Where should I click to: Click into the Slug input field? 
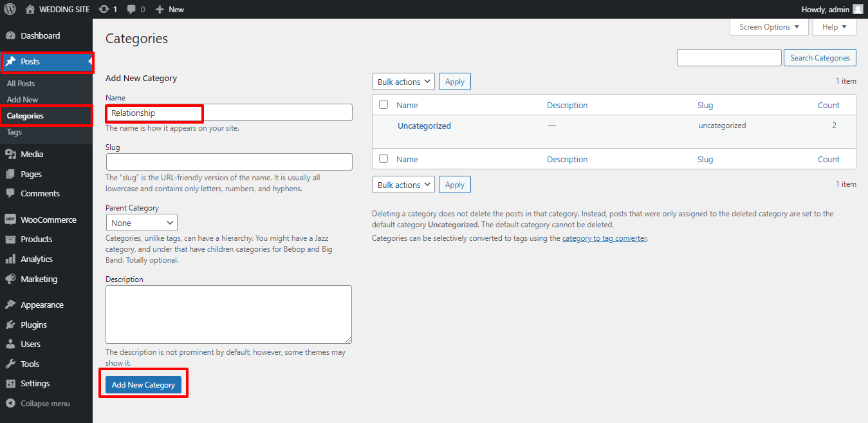click(x=229, y=162)
